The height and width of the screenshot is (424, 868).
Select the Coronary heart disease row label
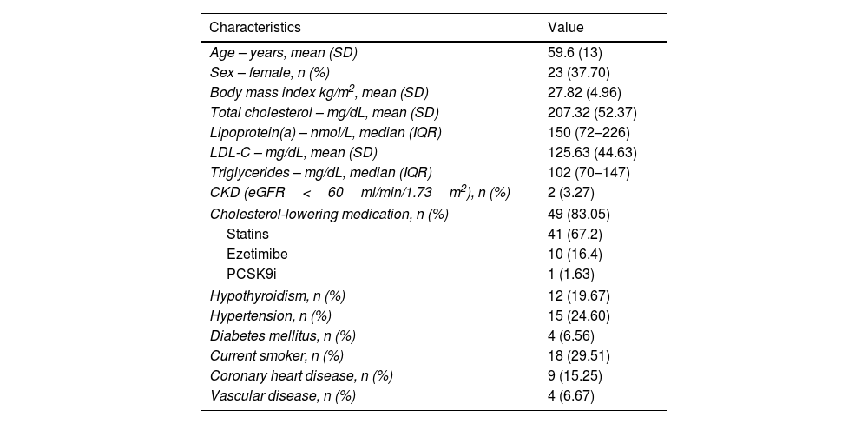coord(301,375)
